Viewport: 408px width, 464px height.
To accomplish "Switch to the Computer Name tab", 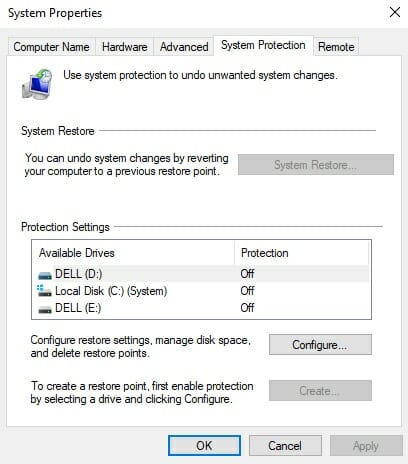I will pos(51,47).
